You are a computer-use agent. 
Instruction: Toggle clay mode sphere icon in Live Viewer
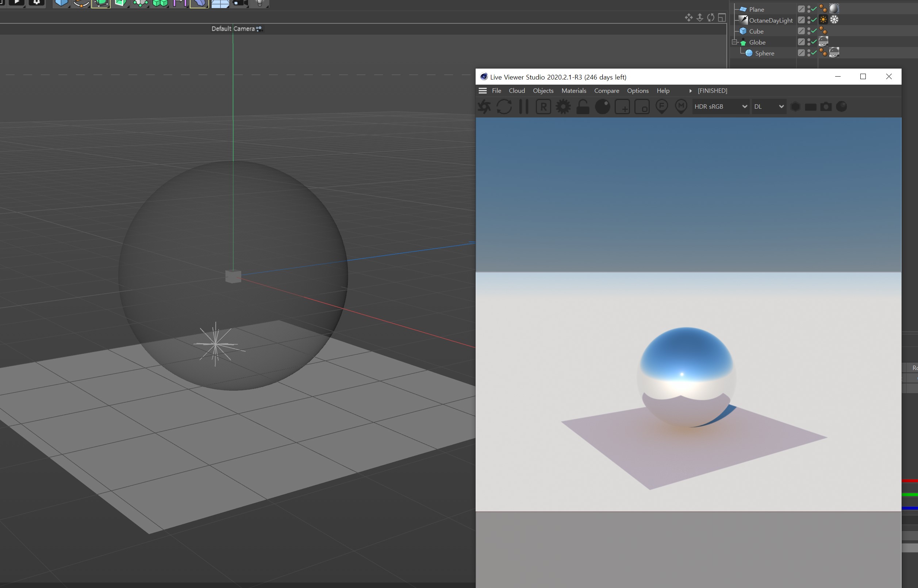click(x=603, y=107)
